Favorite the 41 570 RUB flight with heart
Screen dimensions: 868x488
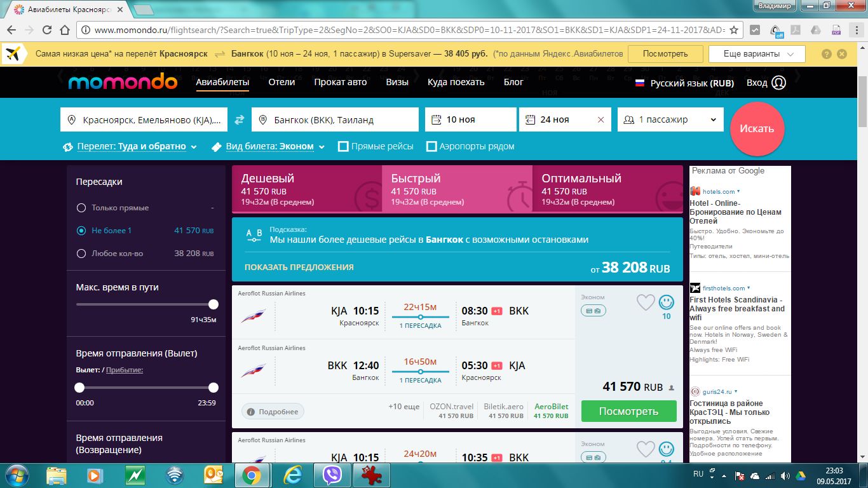tap(646, 302)
